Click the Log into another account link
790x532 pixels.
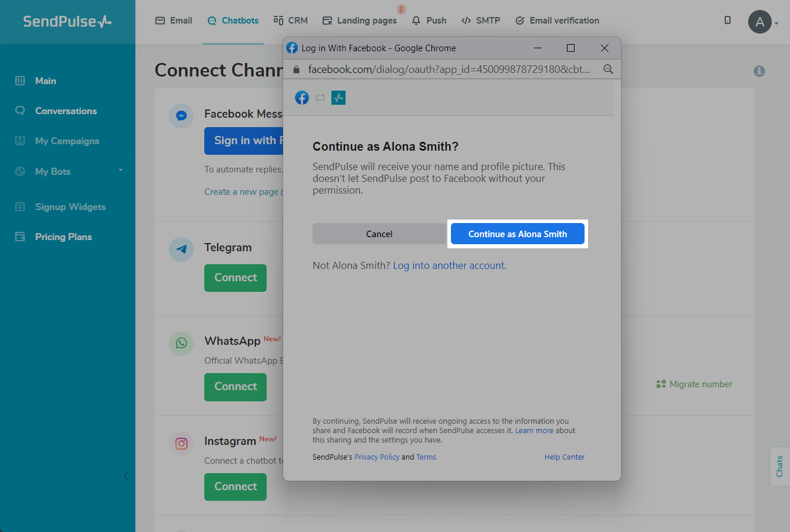tap(449, 265)
